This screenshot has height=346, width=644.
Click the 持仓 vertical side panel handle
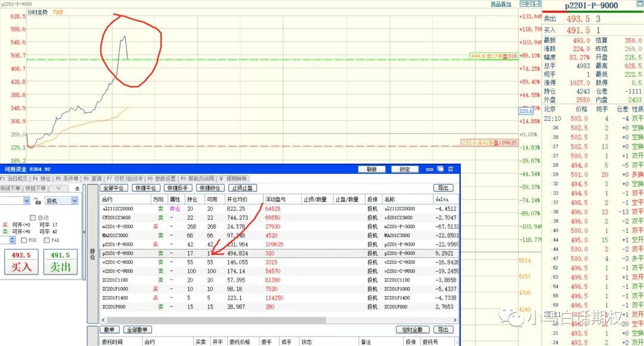(x=92, y=253)
